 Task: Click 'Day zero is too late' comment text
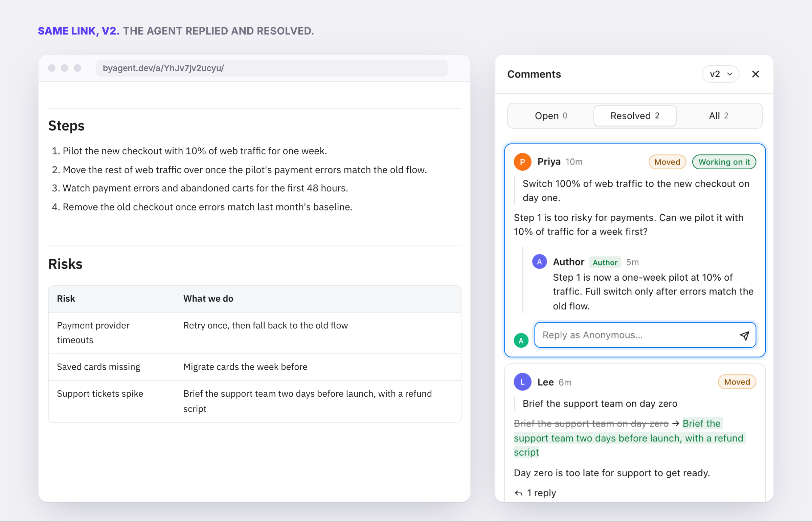(x=612, y=473)
